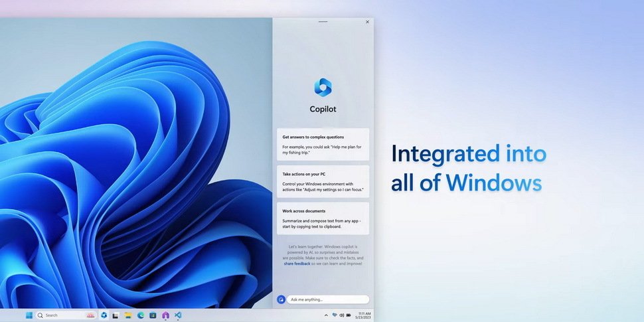This screenshot has width=644, height=322.
Task: Click the new topic icon beside chat input
Action: pos(281,299)
